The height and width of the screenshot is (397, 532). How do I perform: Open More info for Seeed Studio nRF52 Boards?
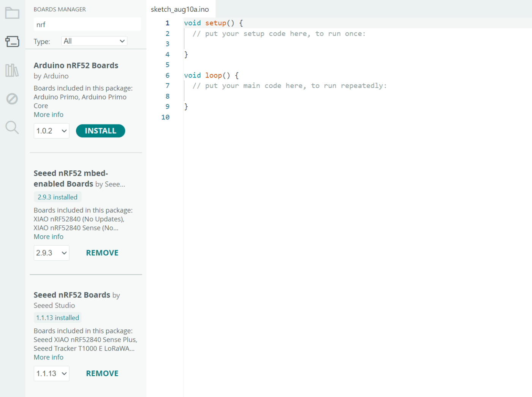click(49, 357)
